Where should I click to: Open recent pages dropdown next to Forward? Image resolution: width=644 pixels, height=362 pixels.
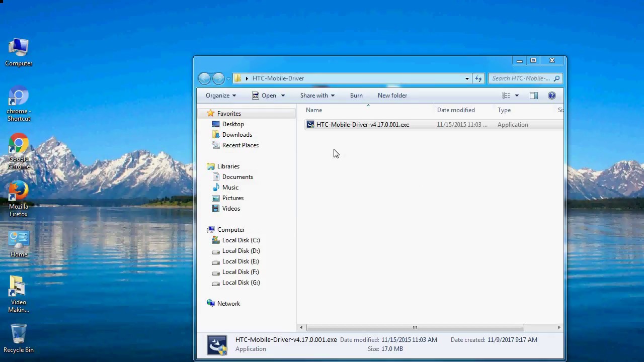[x=228, y=78]
